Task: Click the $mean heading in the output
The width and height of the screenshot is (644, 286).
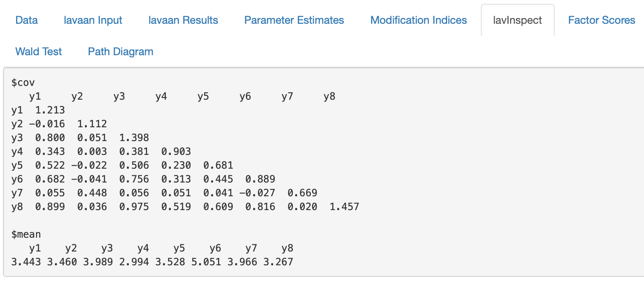Action: [26, 234]
